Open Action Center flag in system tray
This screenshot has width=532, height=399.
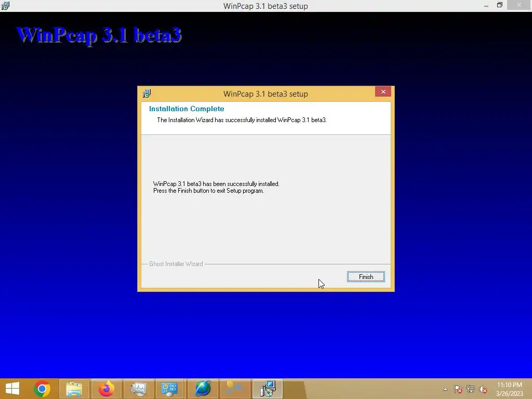[458, 389]
